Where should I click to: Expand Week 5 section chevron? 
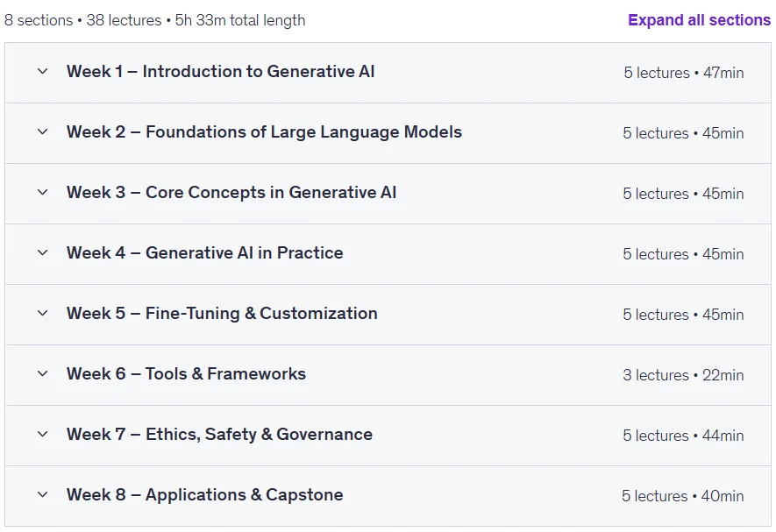pos(43,313)
